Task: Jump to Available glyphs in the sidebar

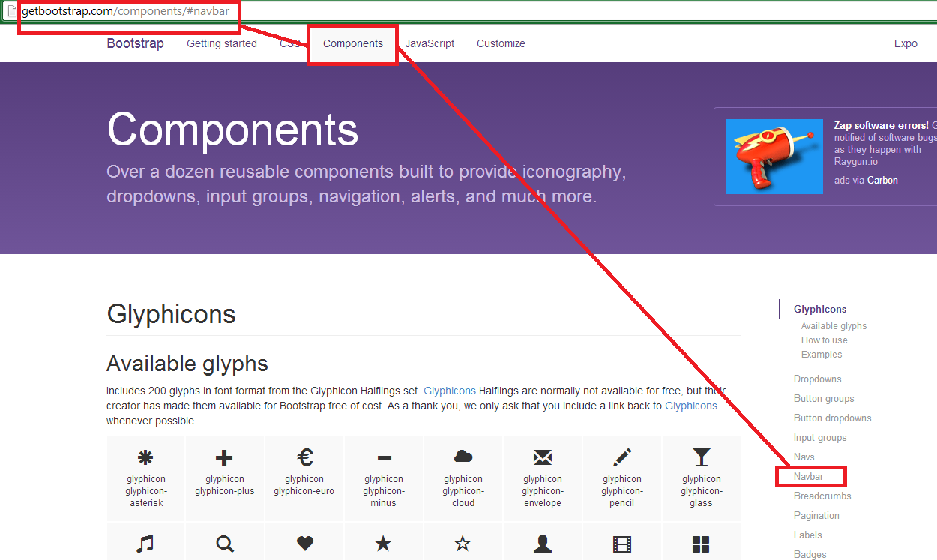Action: click(834, 326)
